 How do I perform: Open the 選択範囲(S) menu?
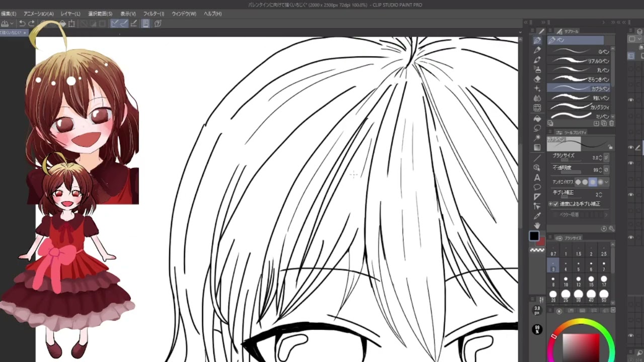click(100, 14)
